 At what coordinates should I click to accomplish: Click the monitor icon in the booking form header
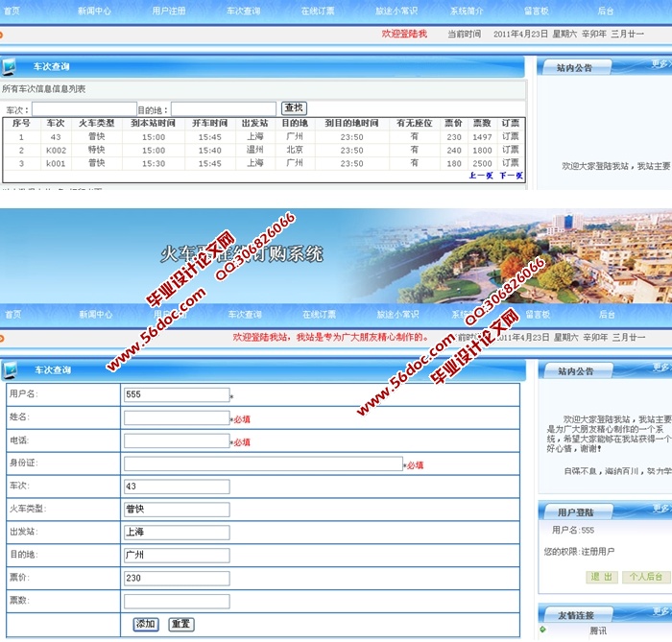click(10, 370)
